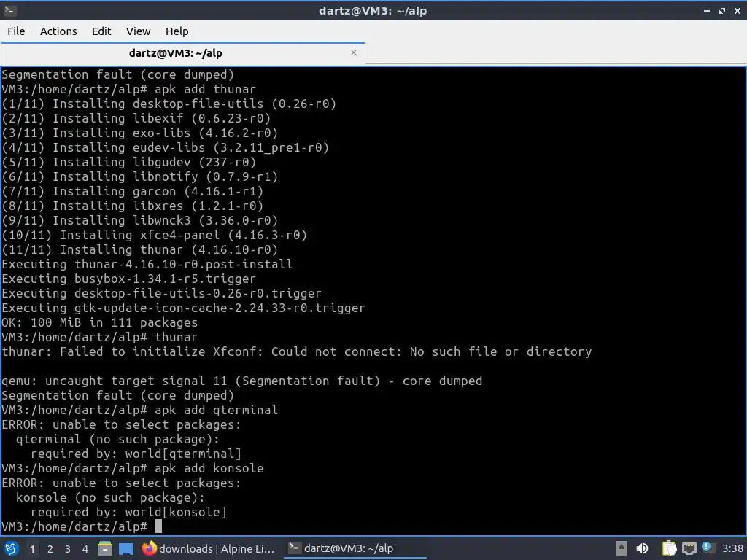Click the Firefox icon in the taskbar
The height and width of the screenshot is (560, 747).
[x=149, y=548]
